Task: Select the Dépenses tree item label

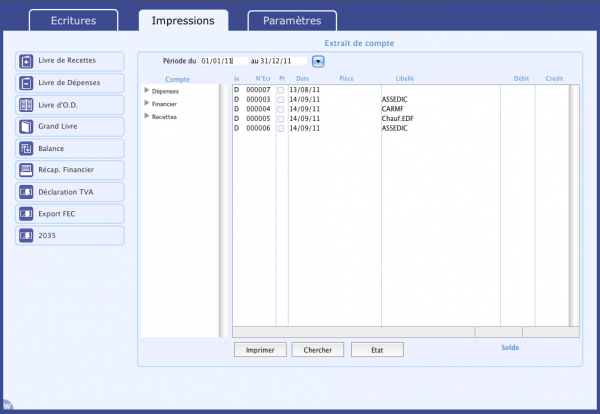Action: coord(165,91)
